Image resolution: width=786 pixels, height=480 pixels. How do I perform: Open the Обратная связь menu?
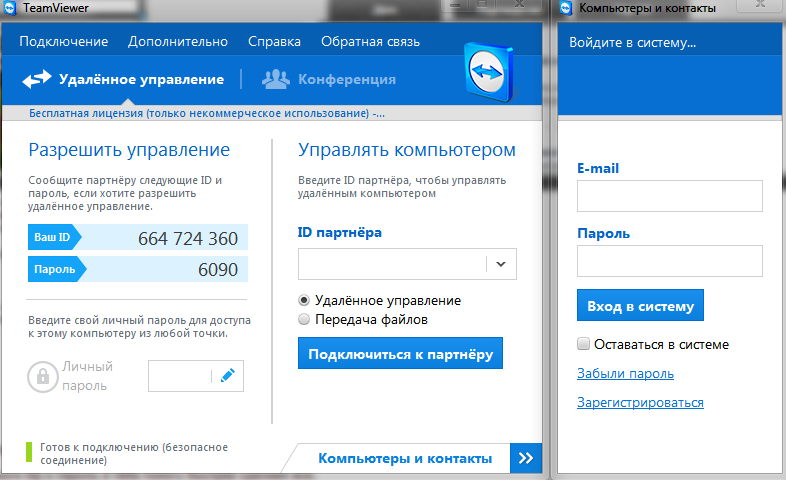pyautogui.click(x=370, y=42)
